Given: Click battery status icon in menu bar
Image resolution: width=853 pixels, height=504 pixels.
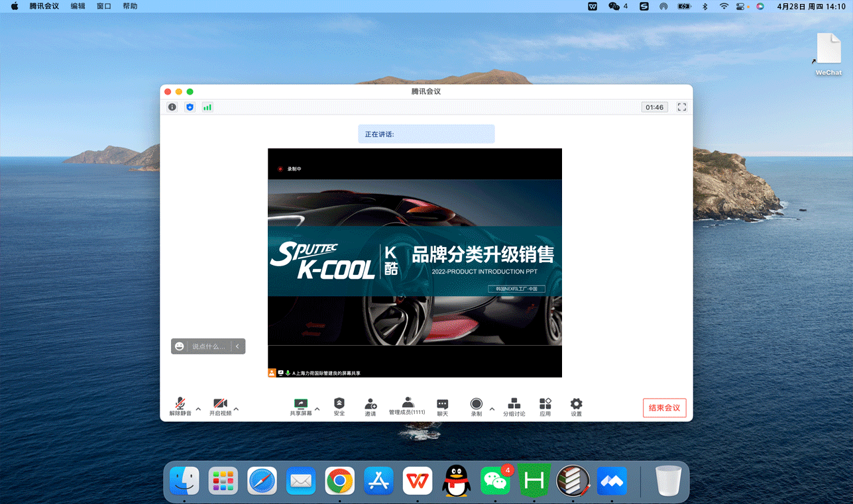Looking at the screenshot, I should tap(685, 6).
